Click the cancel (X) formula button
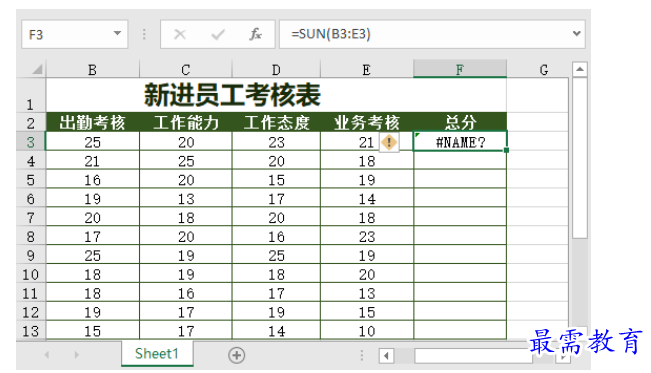The image size is (651, 373). click(180, 34)
